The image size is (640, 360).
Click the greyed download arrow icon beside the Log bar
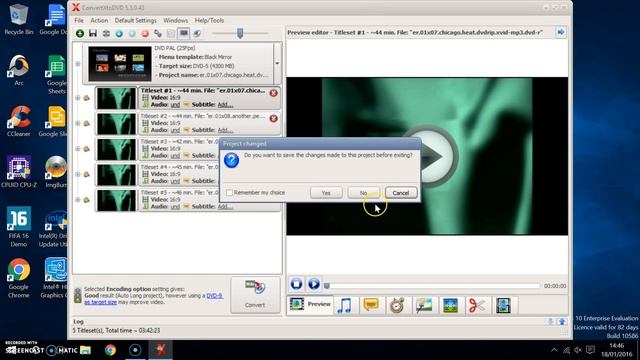pyautogui.click(x=550, y=322)
